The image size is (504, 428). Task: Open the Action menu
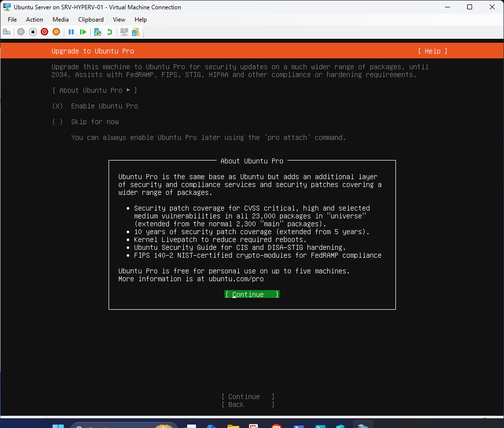tap(34, 20)
